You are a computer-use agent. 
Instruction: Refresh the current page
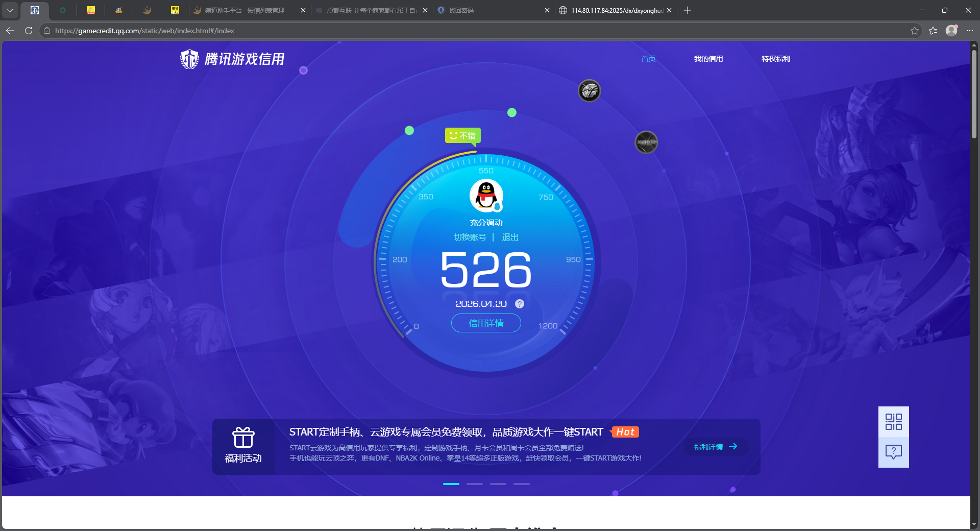point(28,31)
